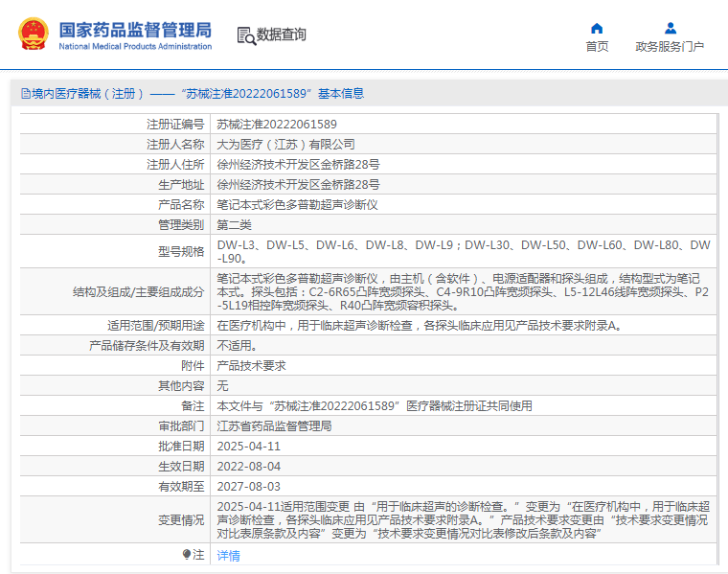The image size is (728, 574).
Task: Click the 第二类 category value
Action: [234, 225]
